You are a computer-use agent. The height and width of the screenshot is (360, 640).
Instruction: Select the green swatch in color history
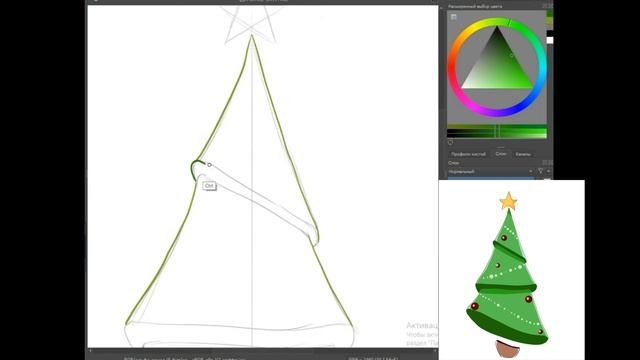coord(550,13)
